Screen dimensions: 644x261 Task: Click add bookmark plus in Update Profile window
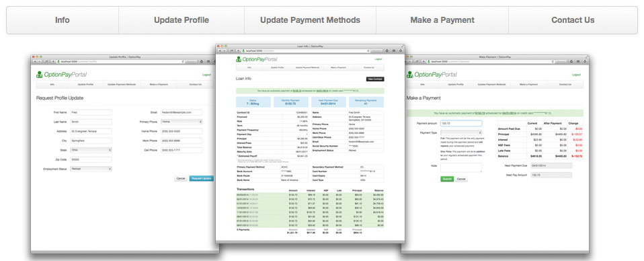tap(53, 61)
